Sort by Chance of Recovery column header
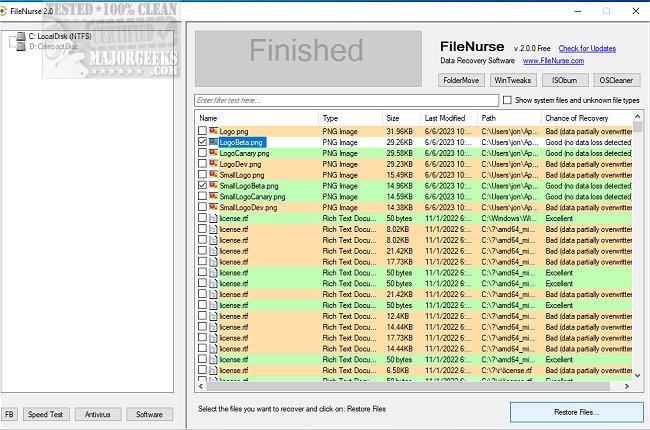Viewport: 650px width, 430px height. 587,118
